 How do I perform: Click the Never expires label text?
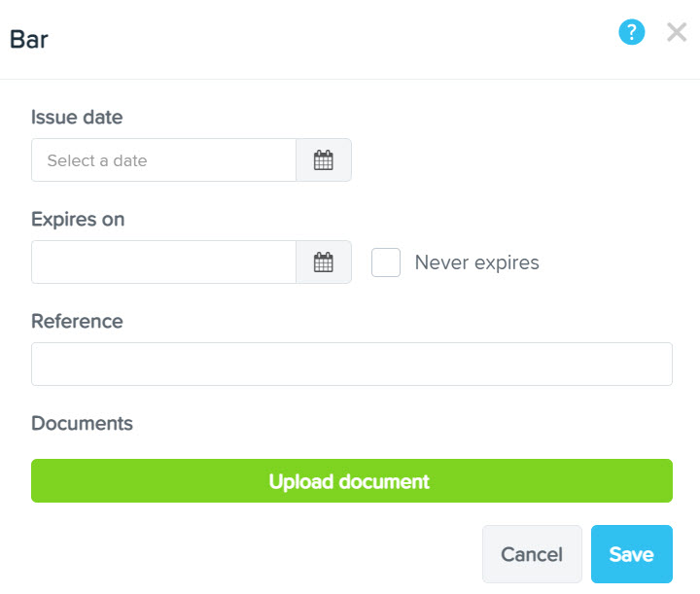(476, 262)
